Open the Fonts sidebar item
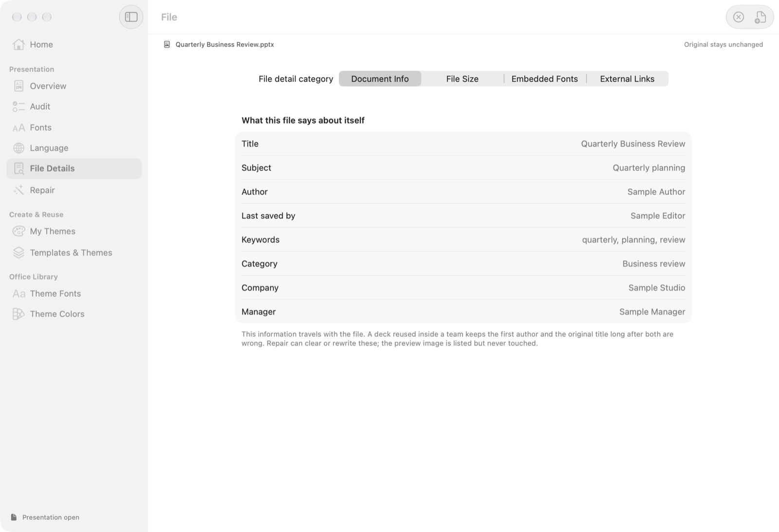779x532 pixels. coord(74,128)
